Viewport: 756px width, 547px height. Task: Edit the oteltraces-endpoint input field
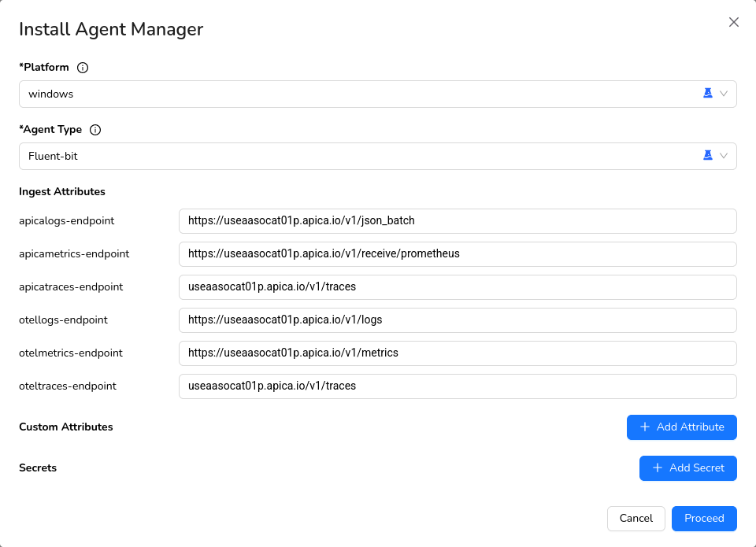pyautogui.click(x=457, y=386)
